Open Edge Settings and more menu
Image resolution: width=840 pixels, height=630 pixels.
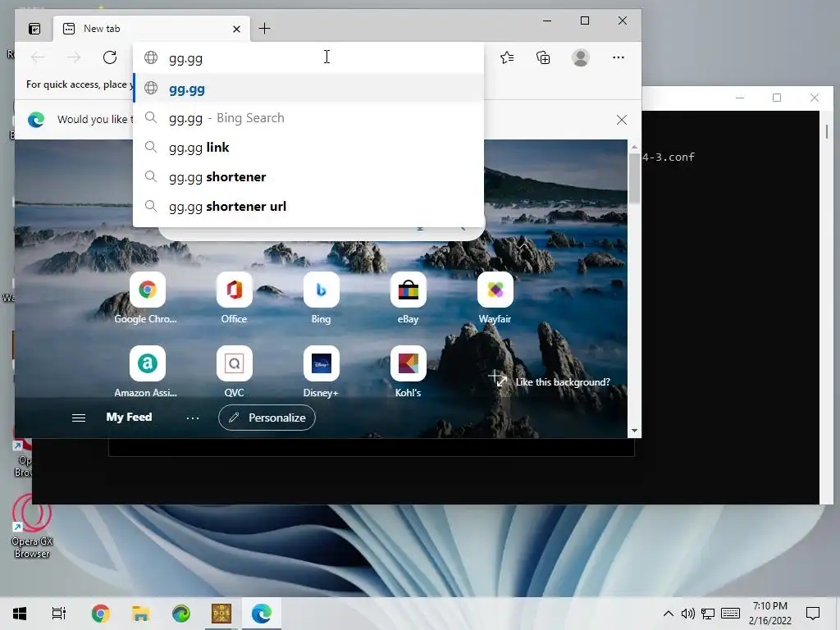click(619, 57)
